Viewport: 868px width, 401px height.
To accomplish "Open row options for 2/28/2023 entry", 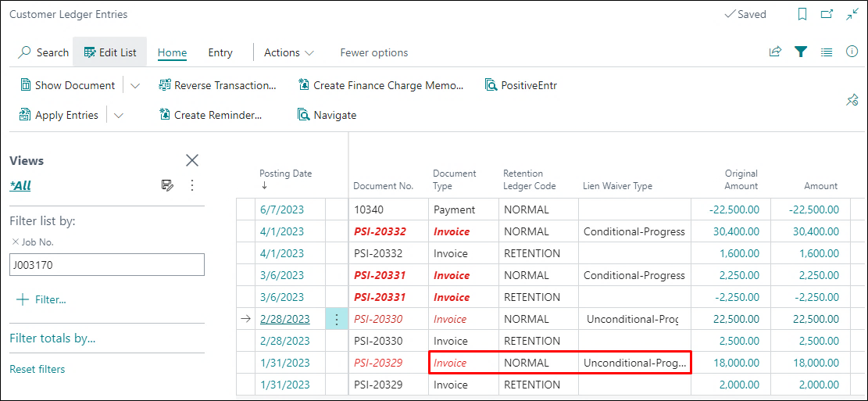I will (337, 319).
